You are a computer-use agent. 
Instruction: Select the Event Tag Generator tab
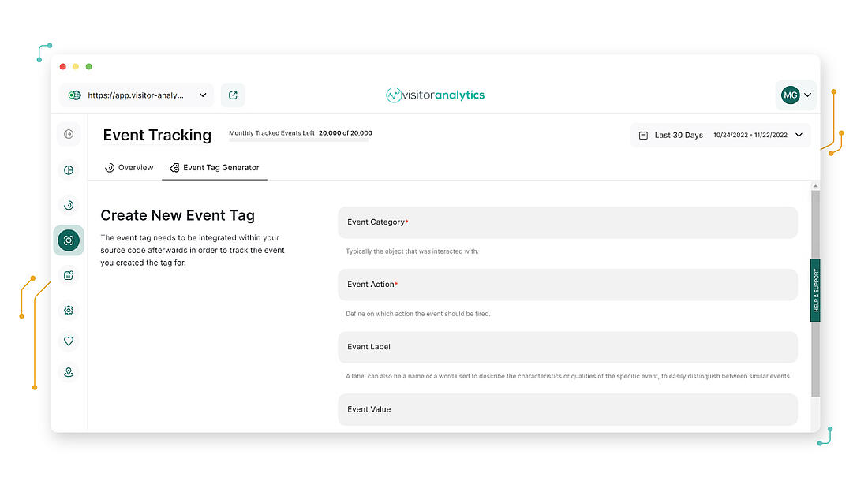point(214,168)
